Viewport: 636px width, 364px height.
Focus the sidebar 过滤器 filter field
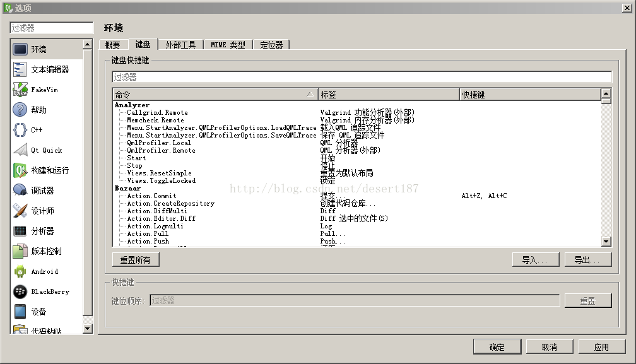[52, 28]
